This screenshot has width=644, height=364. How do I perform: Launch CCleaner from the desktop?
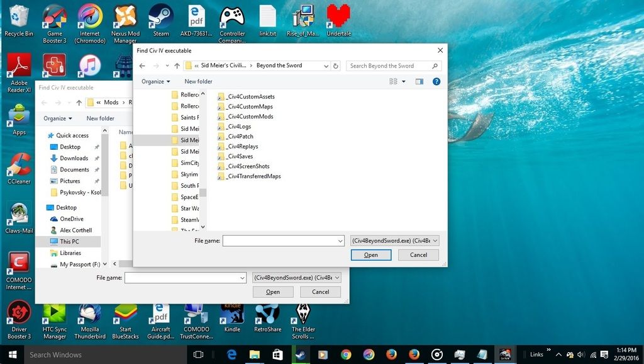[x=19, y=168]
